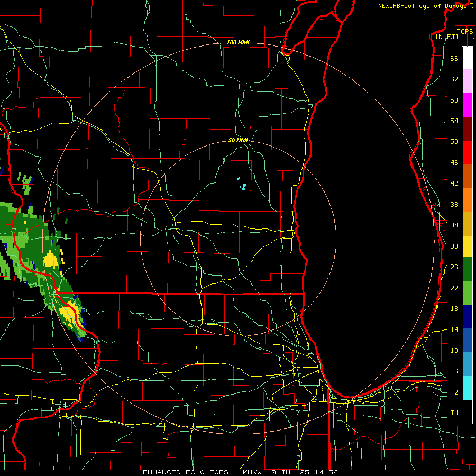Click the 2 legend value
Screen dimensions: 476x476
pyautogui.click(x=456, y=392)
